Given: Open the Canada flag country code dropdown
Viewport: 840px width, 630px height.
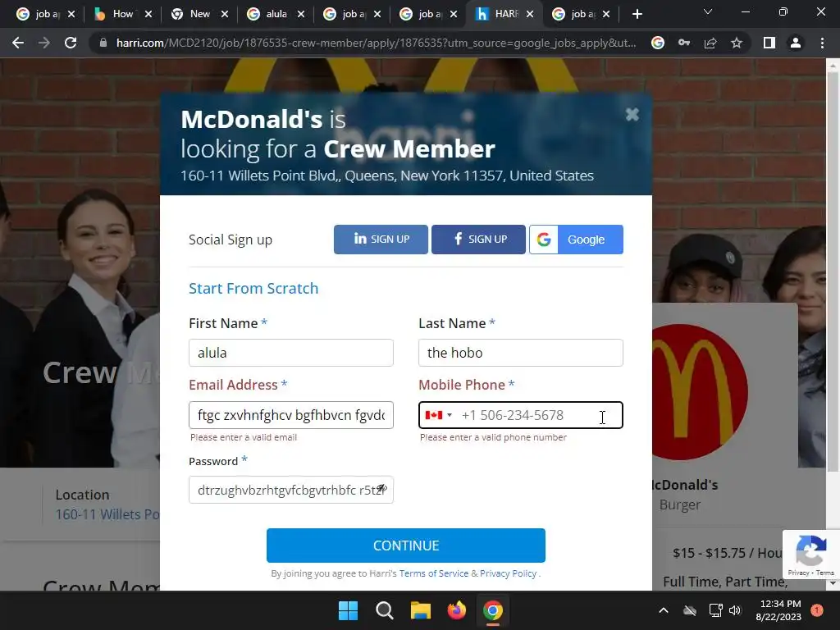Looking at the screenshot, I should coord(438,415).
